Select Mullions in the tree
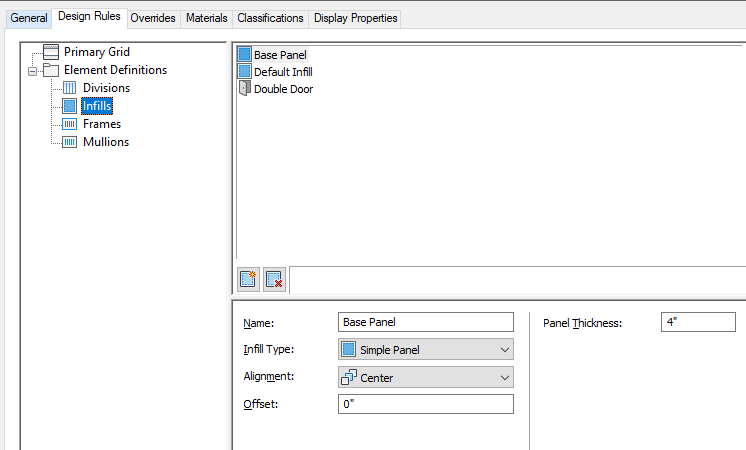Image resolution: width=746 pixels, height=450 pixels. point(106,142)
